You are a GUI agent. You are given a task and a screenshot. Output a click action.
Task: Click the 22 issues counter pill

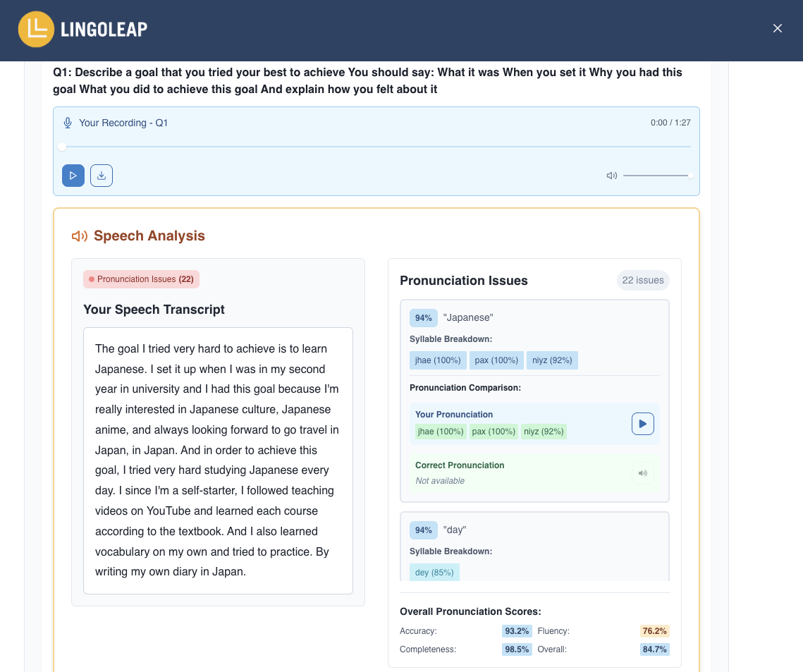(x=643, y=280)
